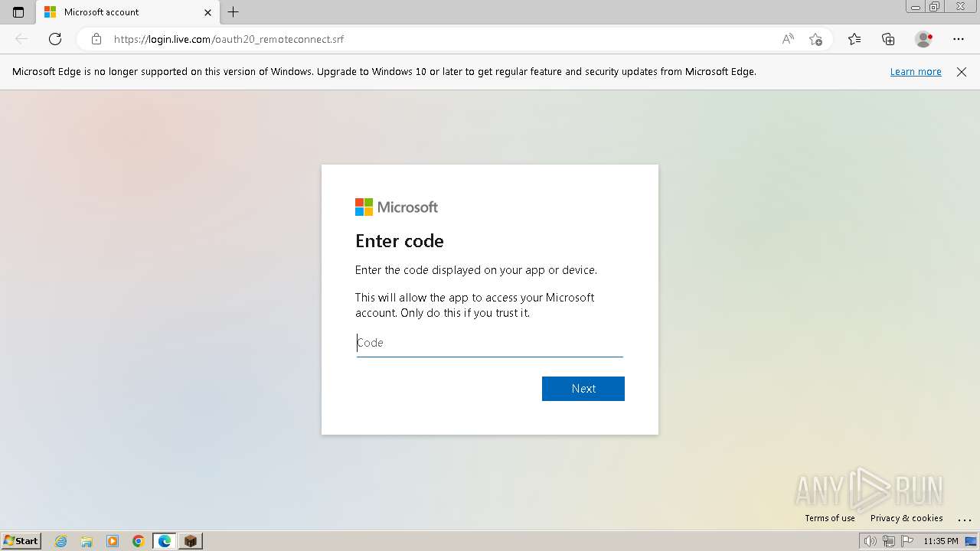The image size is (980, 551).
Task: Launch Internet Explorer from taskbar
Action: click(61, 541)
